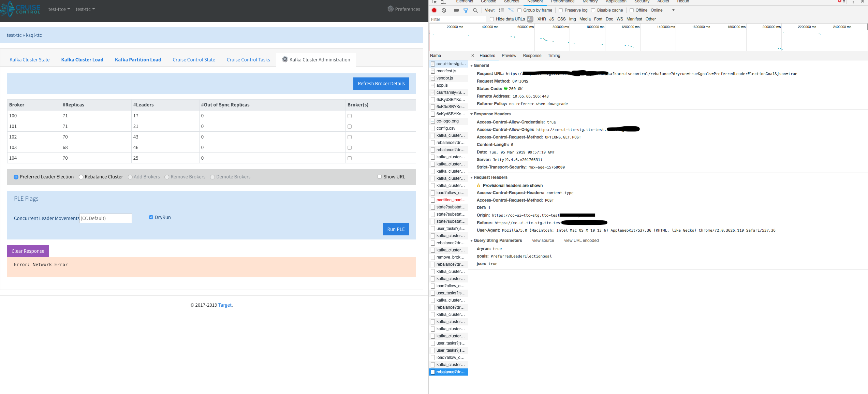Select broker 101 checkbox
The width and height of the screenshot is (868, 394).
pos(349,127)
